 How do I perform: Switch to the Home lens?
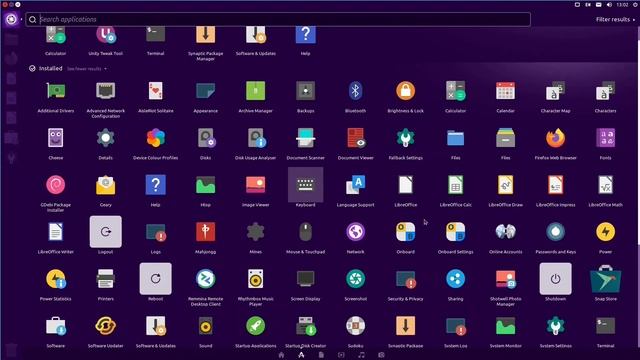point(281,355)
